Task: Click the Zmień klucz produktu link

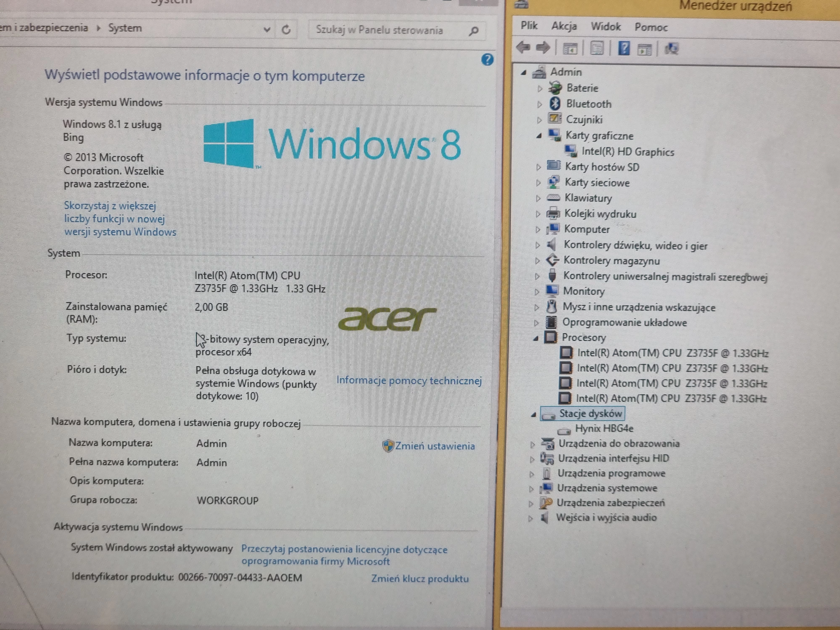Action: pos(420,578)
